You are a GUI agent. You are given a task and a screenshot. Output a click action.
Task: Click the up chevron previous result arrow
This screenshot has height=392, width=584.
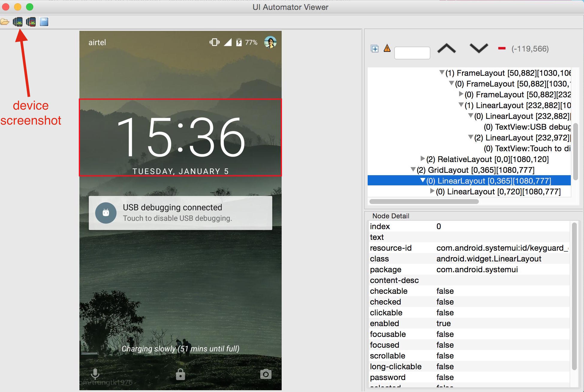click(x=446, y=49)
